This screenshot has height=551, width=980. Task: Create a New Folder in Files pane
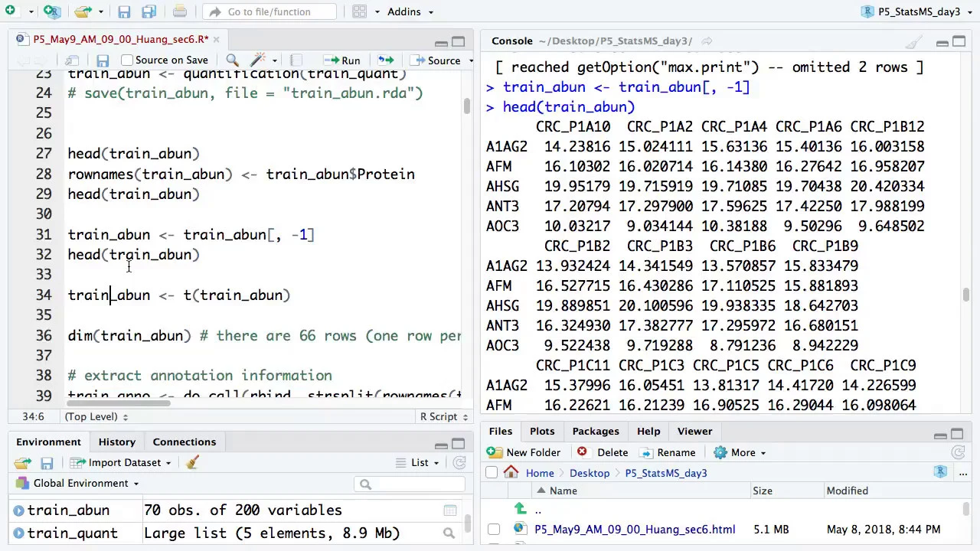[x=524, y=452]
